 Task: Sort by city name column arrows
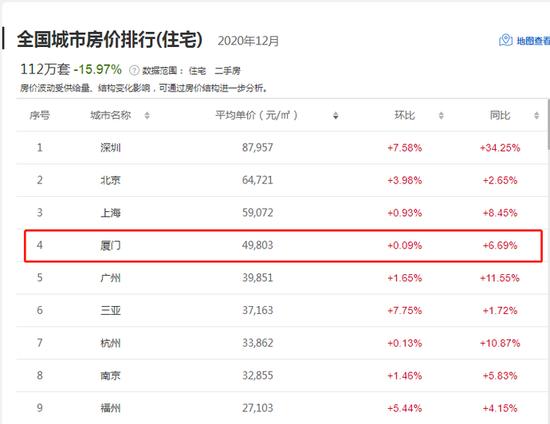click(x=147, y=115)
